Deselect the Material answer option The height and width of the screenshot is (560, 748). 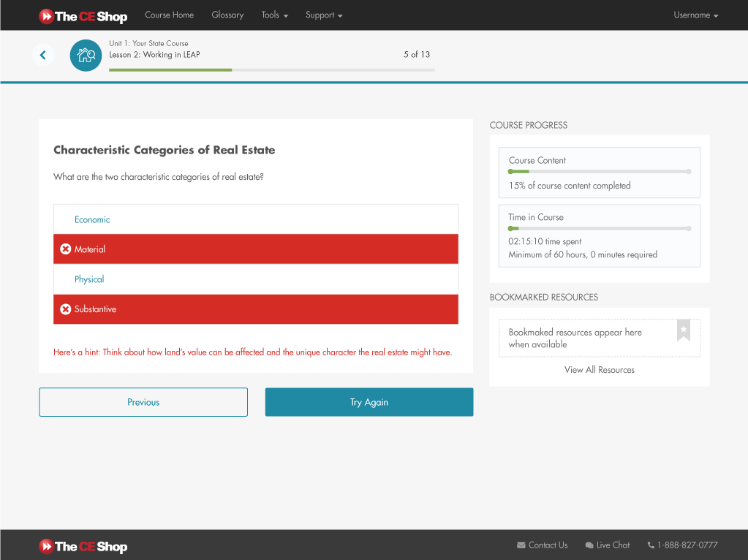click(256, 249)
